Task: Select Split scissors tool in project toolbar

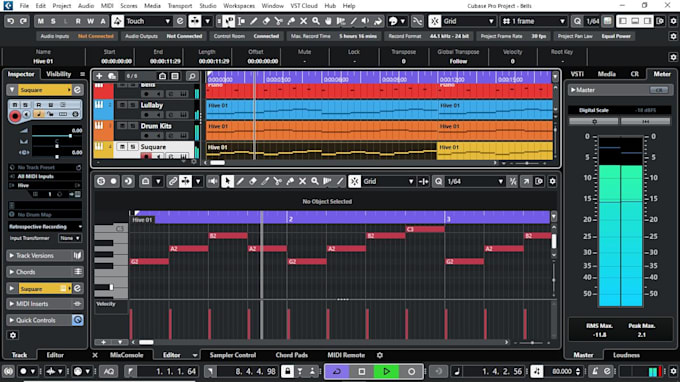Action: pyautogui.click(x=278, y=21)
